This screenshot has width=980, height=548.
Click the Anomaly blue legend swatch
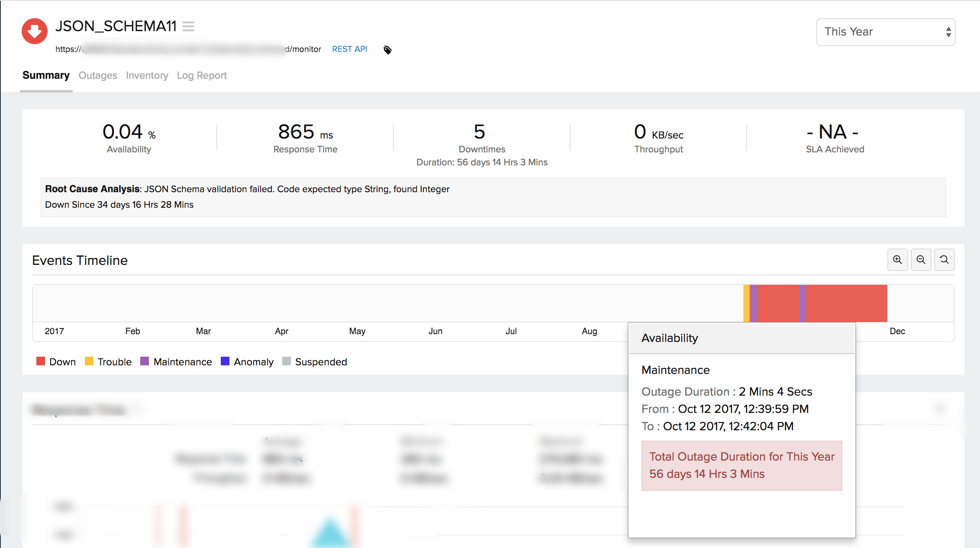tap(225, 361)
